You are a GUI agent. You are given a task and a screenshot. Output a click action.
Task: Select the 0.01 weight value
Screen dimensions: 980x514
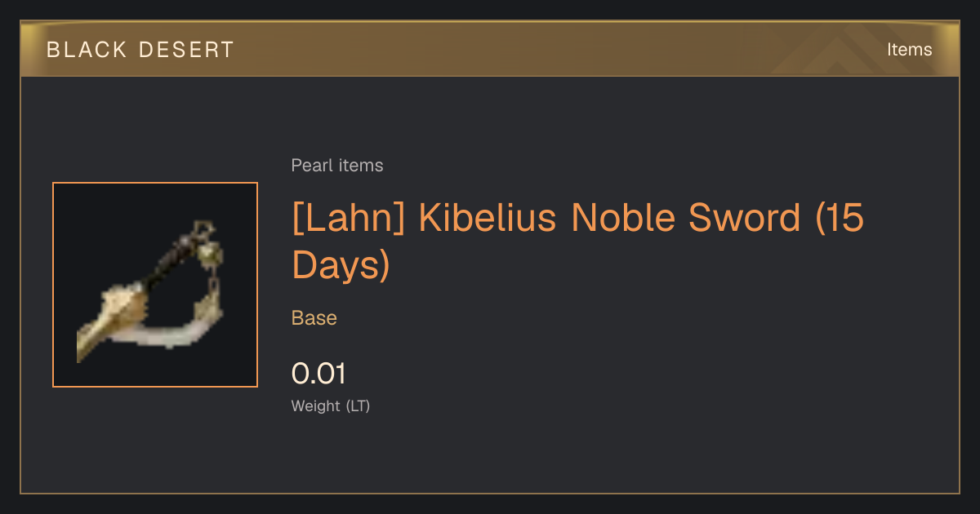318,374
